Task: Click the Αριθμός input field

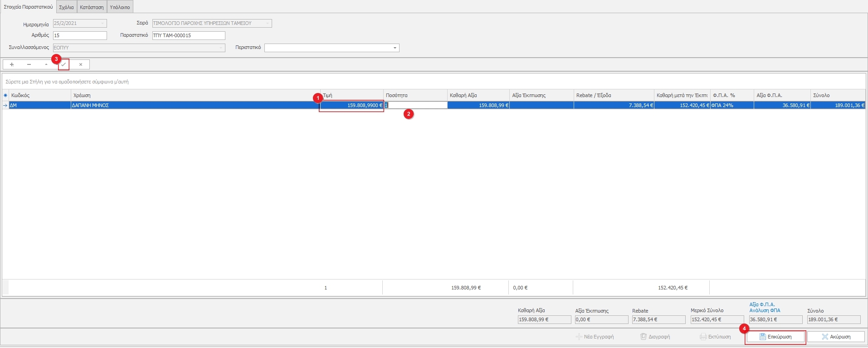Action: point(80,35)
